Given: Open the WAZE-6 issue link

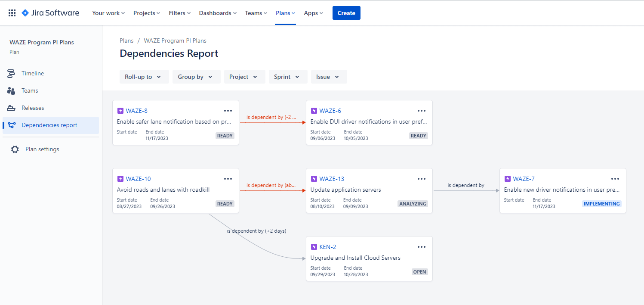Looking at the screenshot, I should click(330, 111).
